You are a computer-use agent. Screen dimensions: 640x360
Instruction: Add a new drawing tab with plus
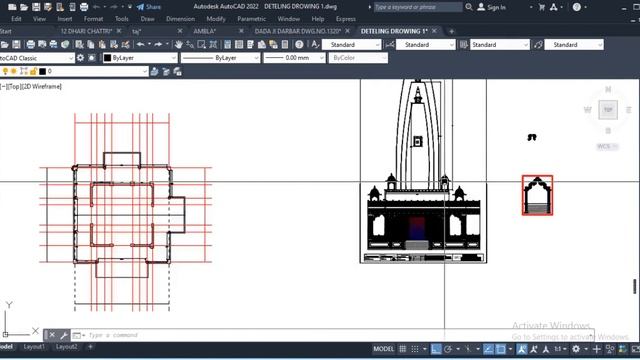point(451,31)
